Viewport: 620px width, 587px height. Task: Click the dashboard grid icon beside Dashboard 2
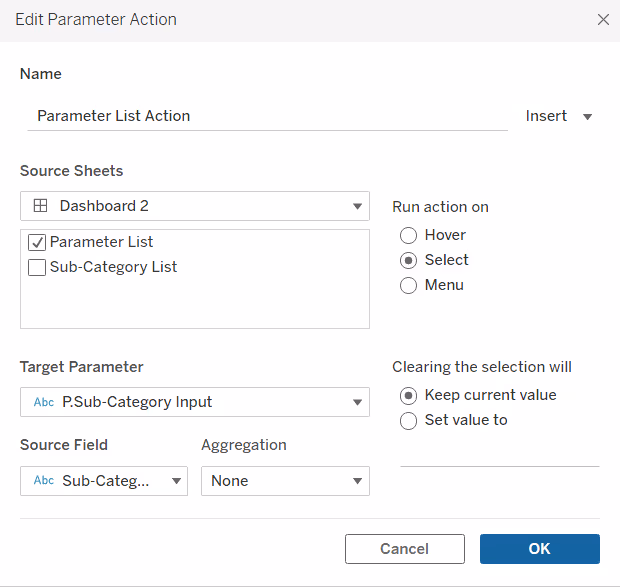[x=40, y=206]
